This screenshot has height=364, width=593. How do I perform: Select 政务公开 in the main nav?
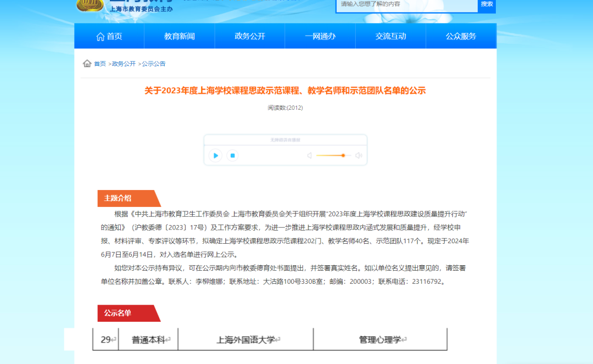(250, 36)
